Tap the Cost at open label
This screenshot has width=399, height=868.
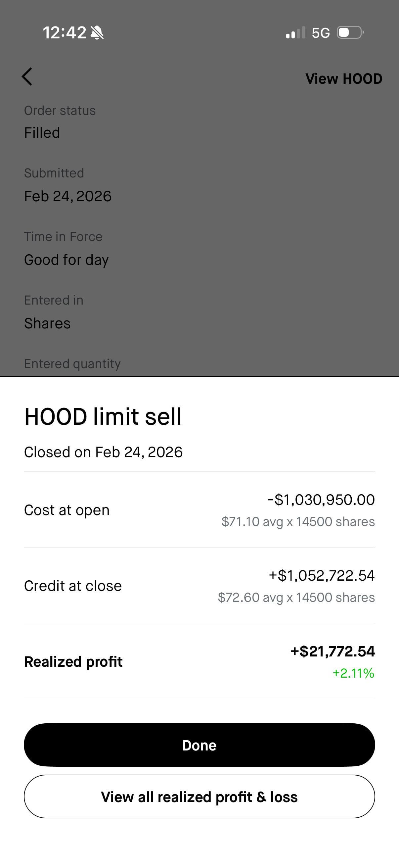(x=67, y=510)
